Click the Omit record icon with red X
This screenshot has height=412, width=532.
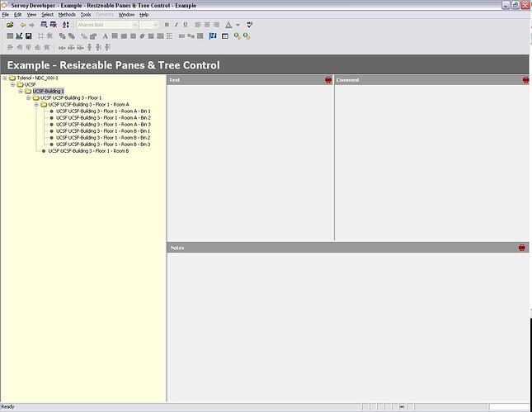tap(54, 25)
